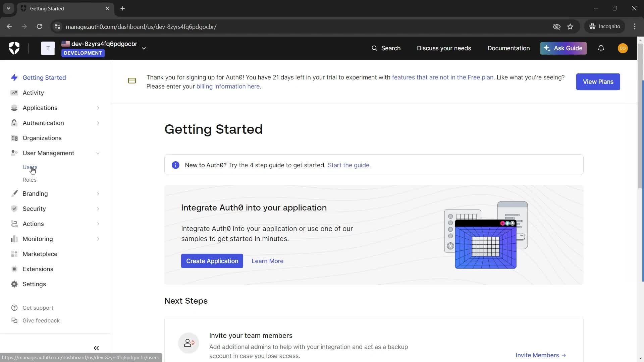Click the Ask Guide button
644x362 pixels.
point(563,48)
